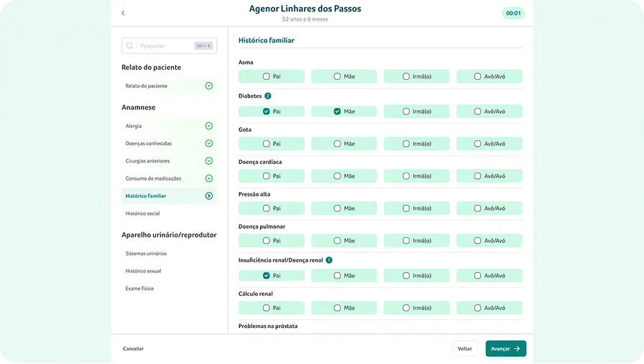This screenshot has width=644, height=364.
Task: Click the Voltar button
Action: 465,349
